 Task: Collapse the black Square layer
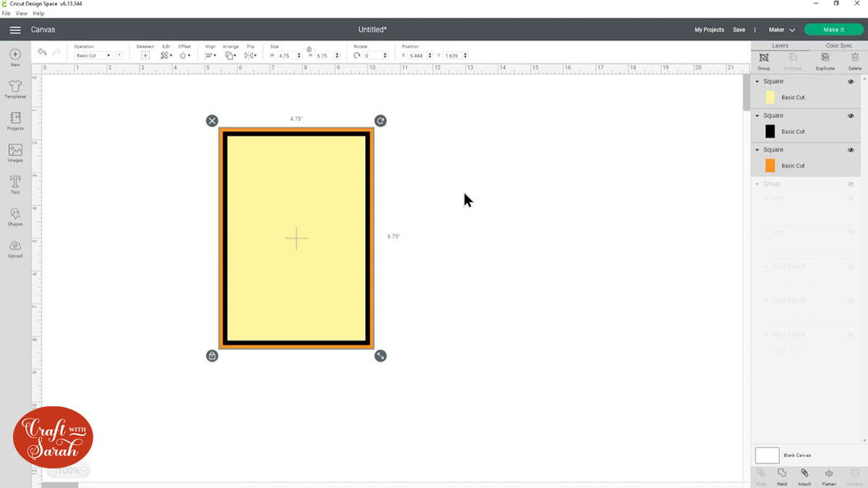pos(757,116)
